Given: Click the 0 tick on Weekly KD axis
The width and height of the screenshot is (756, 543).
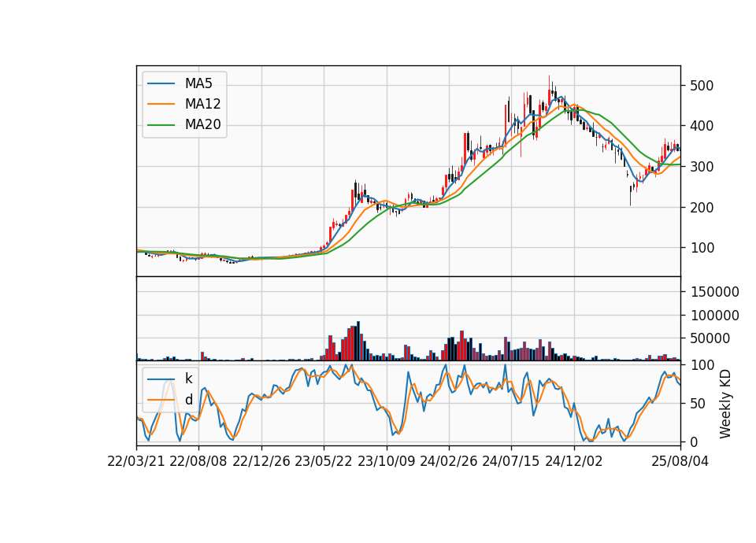Looking at the screenshot, I should click(x=694, y=441).
